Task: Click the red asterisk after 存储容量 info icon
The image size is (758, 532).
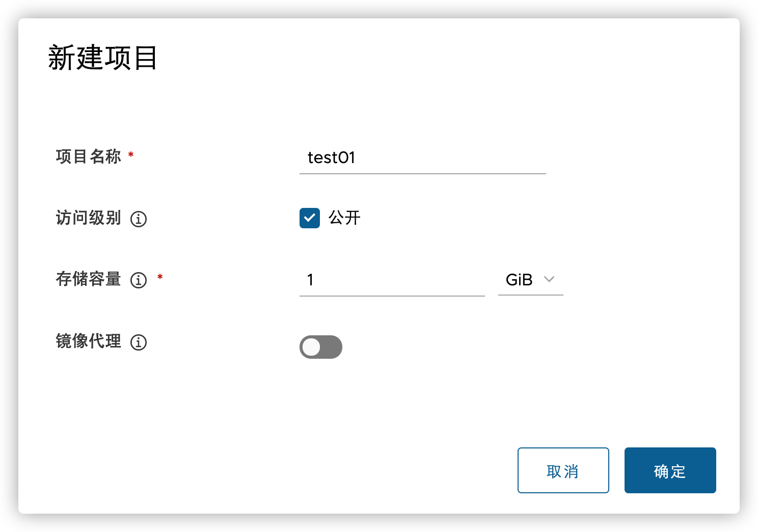Action: pos(160,277)
